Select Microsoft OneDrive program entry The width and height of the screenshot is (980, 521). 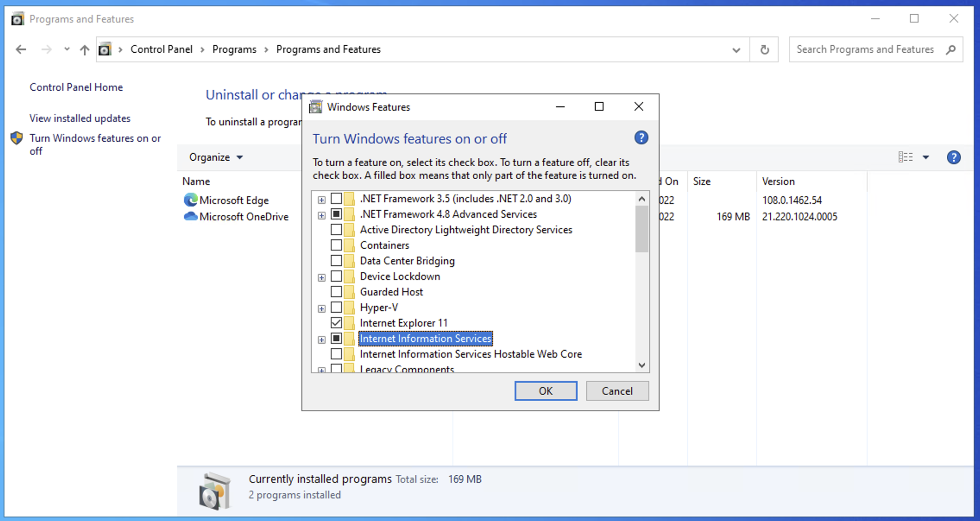point(243,216)
